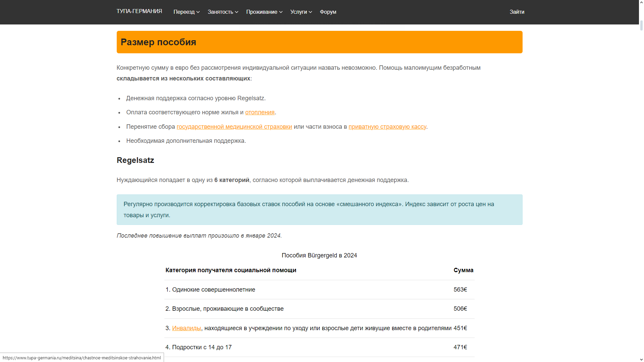The width and height of the screenshot is (644, 362).
Task: Open the Форум menu item
Action: [x=328, y=12]
